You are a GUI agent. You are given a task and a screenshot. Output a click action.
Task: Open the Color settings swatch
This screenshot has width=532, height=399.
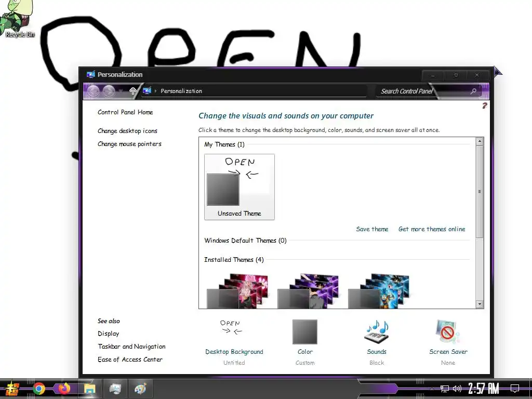(304, 332)
